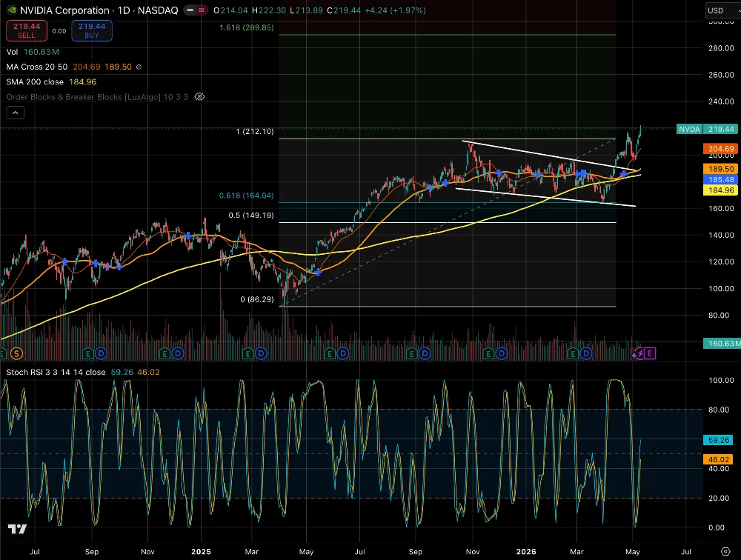Click the 160.63M volume label on the axis
This screenshot has height=560, width=741.
[722, 344]
